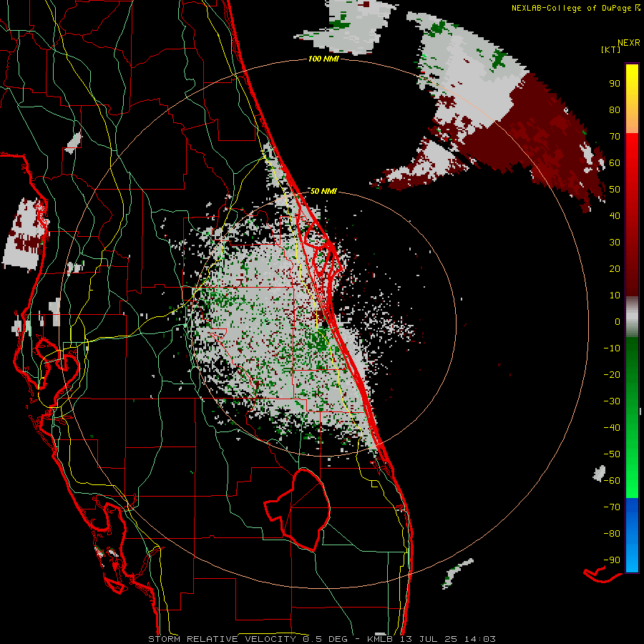Click the positive 20 knot scale value
Screen dimensions: 644x644
(x=615, y=268)
